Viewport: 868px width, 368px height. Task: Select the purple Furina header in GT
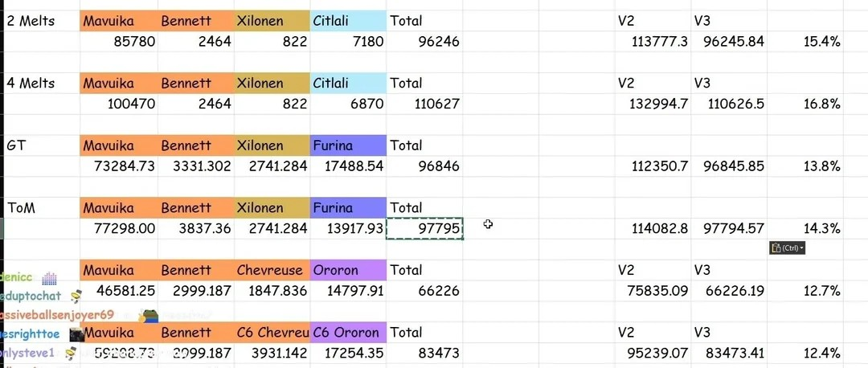pos(348,145)
